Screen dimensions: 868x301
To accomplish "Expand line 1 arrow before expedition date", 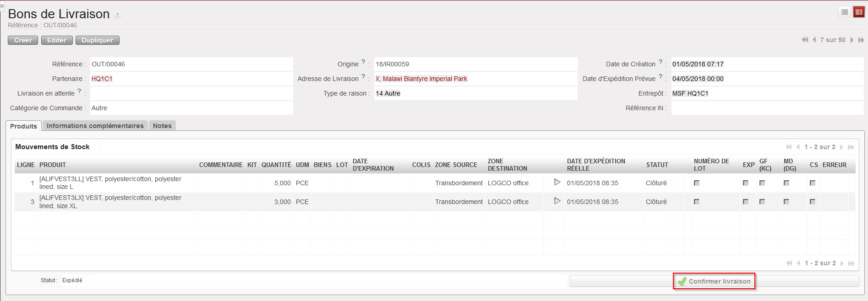I will point(557,182).
